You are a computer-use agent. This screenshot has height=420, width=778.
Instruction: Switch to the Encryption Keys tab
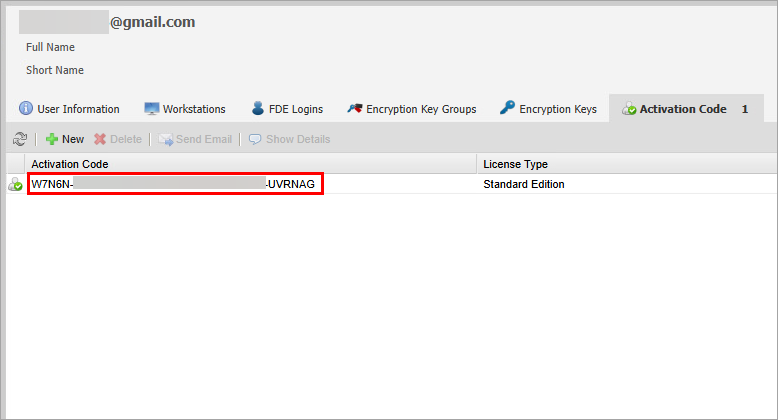[x=548, y=109]
